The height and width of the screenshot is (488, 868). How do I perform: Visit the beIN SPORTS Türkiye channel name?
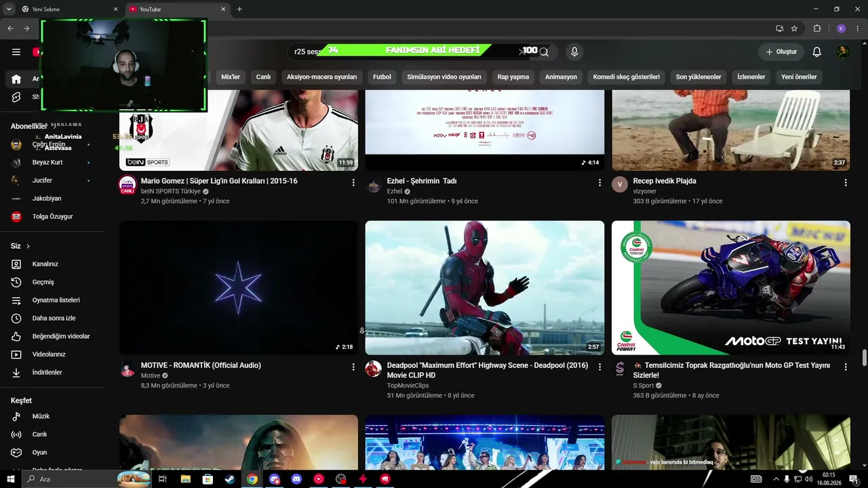(x=171, y=192)
